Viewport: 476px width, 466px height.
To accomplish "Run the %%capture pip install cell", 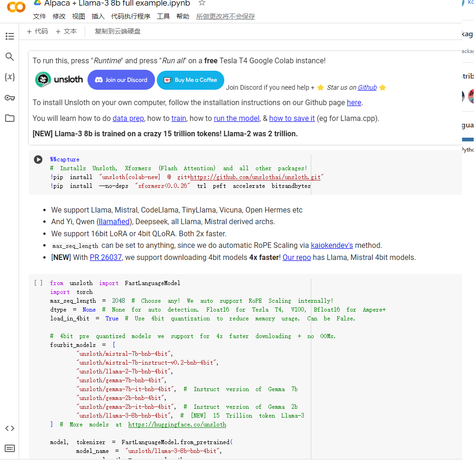I will tap(38, 160).
